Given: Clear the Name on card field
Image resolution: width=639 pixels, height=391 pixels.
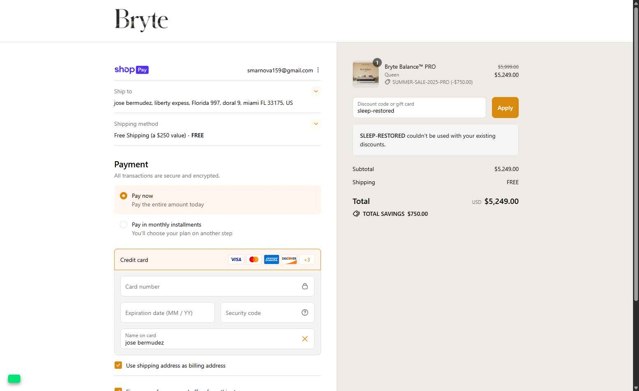Looking at the screenshot, I should point(304,339).
